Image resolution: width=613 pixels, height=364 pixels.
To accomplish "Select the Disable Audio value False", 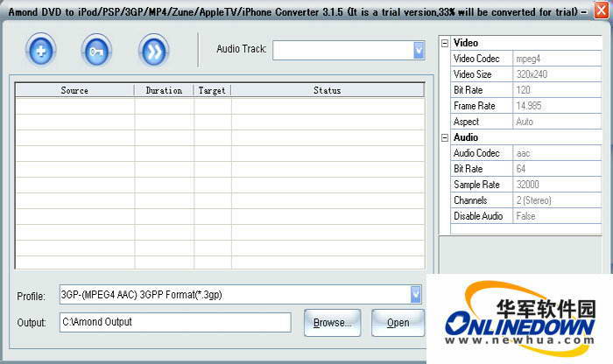I will point(557,216).
